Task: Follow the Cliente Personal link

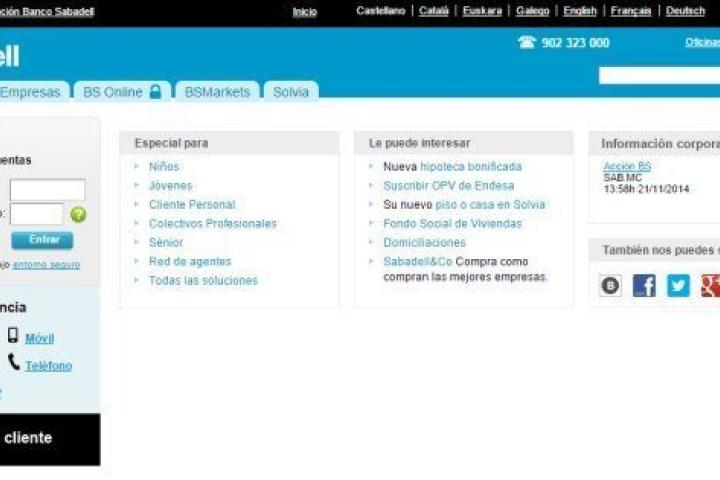Action: 191,205
